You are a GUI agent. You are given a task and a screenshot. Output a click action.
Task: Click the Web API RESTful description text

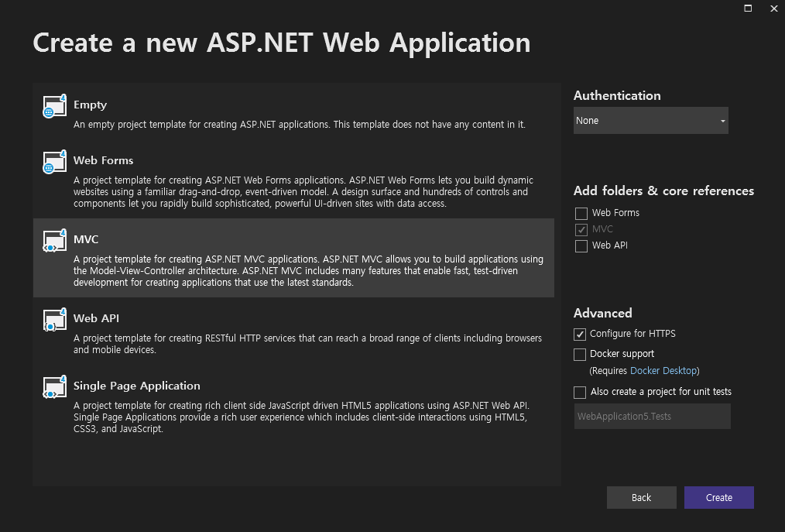point(307,344)
